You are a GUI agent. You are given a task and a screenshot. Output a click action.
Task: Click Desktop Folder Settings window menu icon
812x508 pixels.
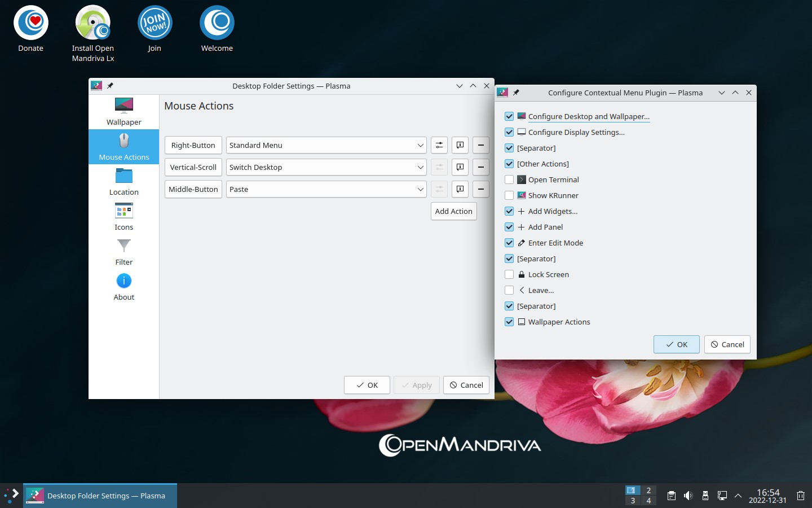(x=96, y=86)
